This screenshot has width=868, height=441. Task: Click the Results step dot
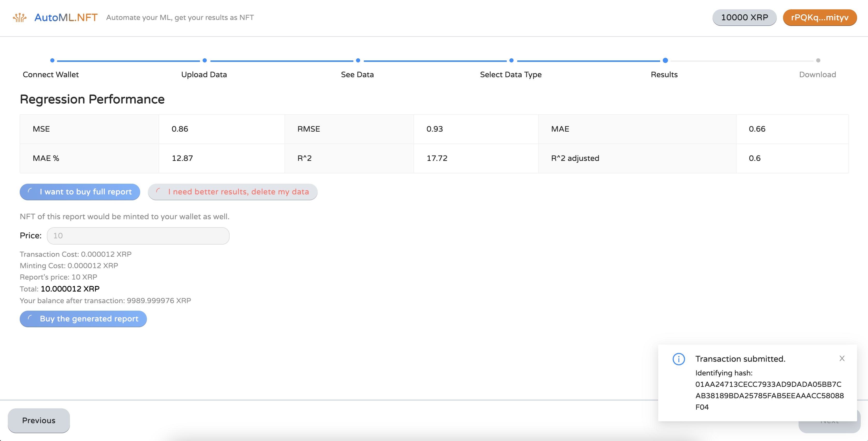tap(665, 61)
